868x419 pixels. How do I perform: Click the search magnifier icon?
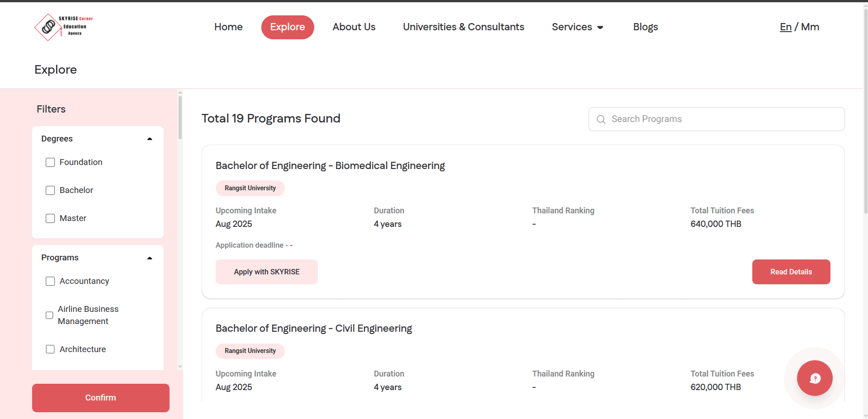pos(601,119)
